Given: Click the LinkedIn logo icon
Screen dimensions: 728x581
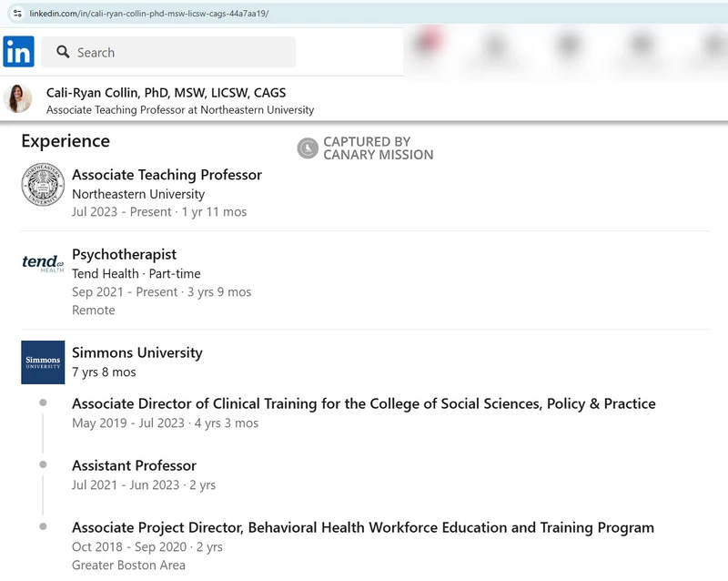Looking at the screenshot, I should coord(18,52).
